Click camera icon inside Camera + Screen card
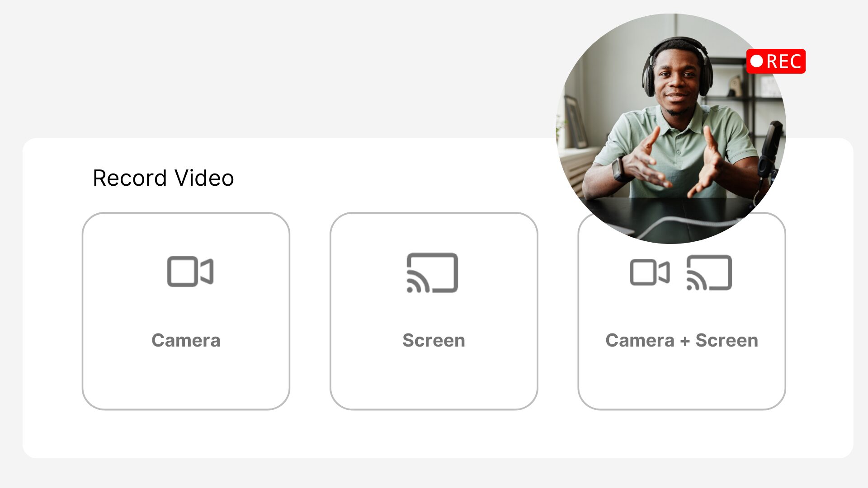Viewport: 868px width, 488px height. pyautogui.click(x=650, y=272)
